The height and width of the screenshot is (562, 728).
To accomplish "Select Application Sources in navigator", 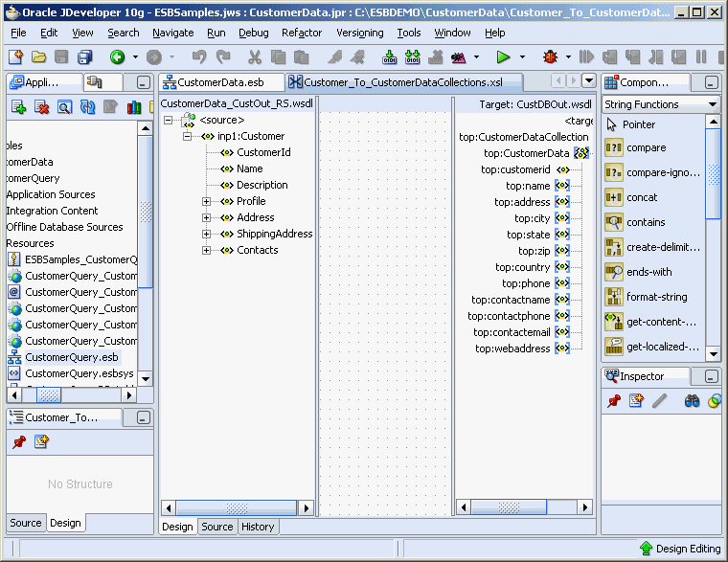I will tap(51, 194).
